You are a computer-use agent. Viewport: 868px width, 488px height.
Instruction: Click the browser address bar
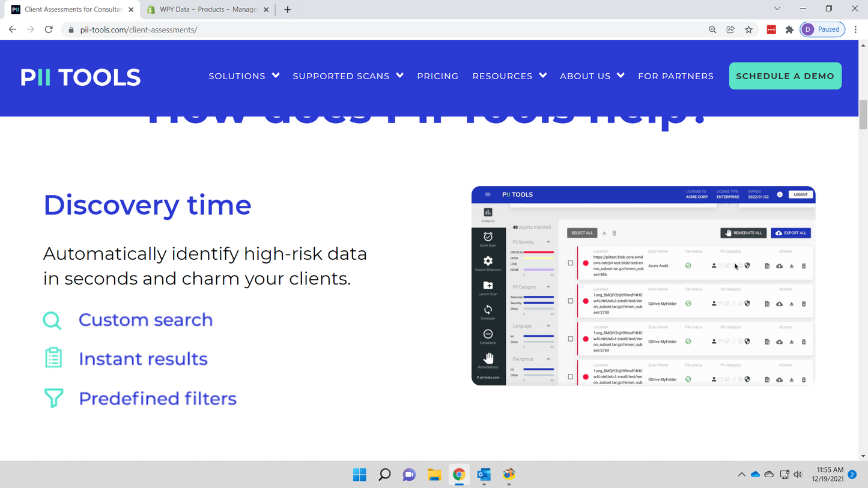(384, 29)
